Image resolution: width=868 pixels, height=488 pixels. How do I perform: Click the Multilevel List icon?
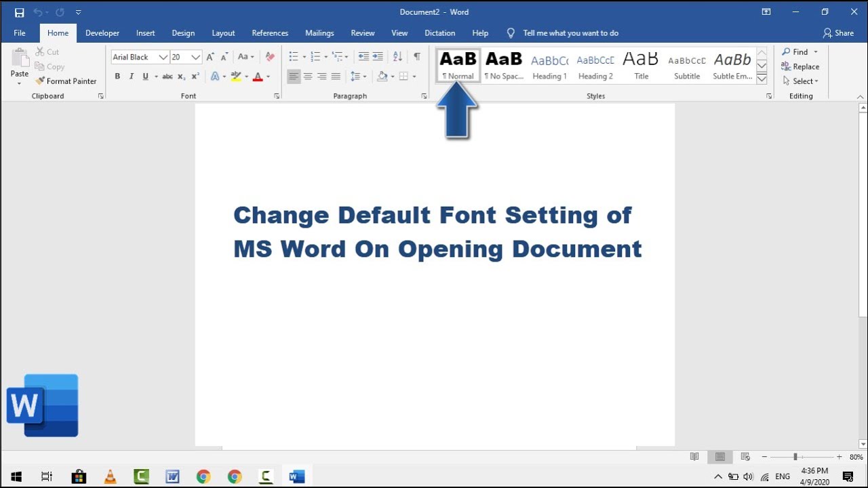pyautogui.click(x=337, y=57)
